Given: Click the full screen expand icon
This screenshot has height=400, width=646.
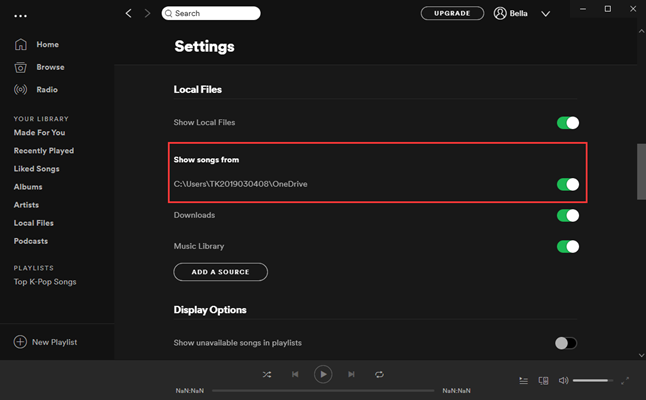Looking at the screenshot, I should [x=625, y=381].
